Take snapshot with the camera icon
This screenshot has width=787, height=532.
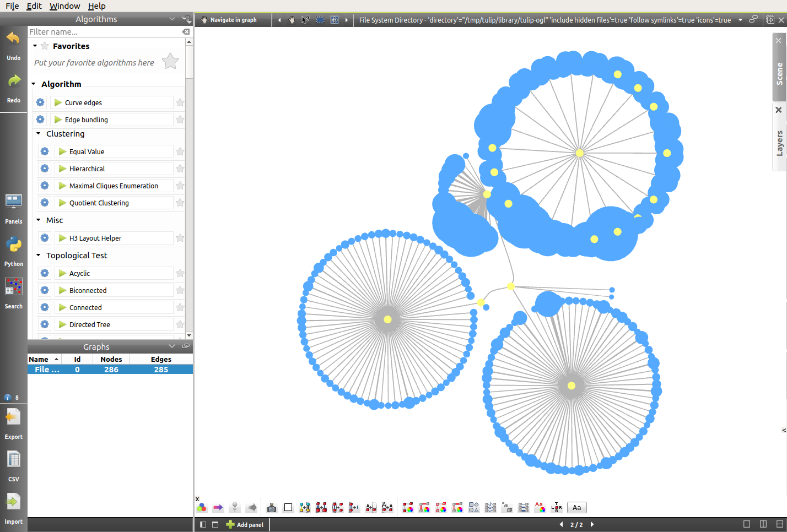[271, 508]
